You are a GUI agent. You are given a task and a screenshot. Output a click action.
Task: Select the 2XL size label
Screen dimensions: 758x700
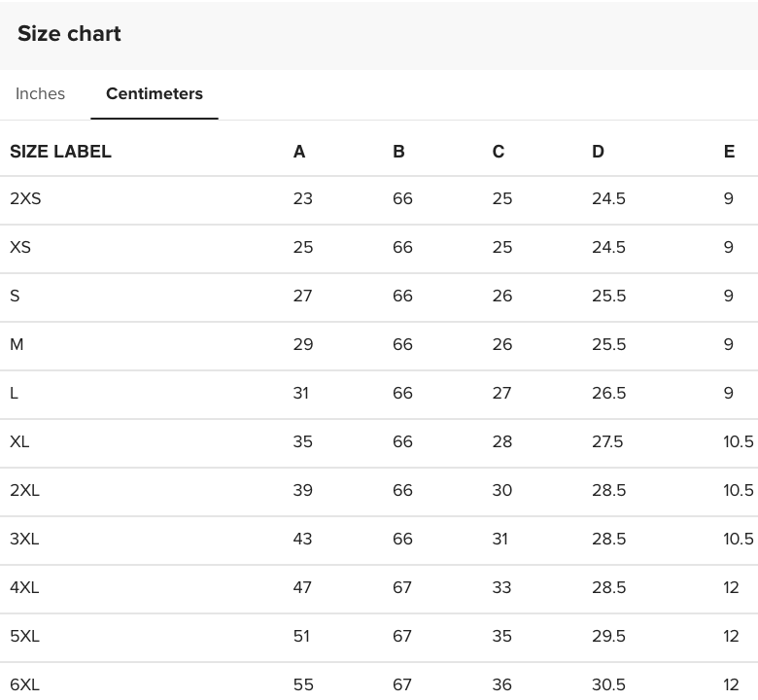[x=24, y=491]
